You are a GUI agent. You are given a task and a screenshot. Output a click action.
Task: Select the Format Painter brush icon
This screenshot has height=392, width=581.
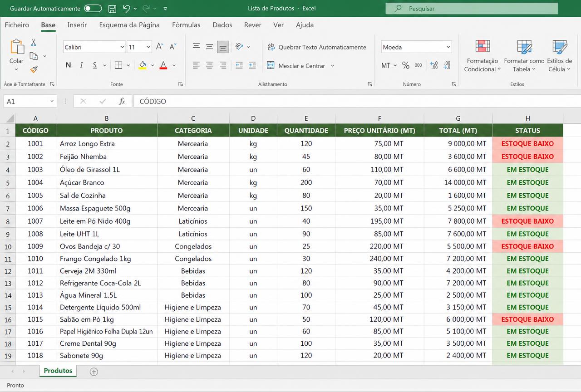tap(34, 69)
